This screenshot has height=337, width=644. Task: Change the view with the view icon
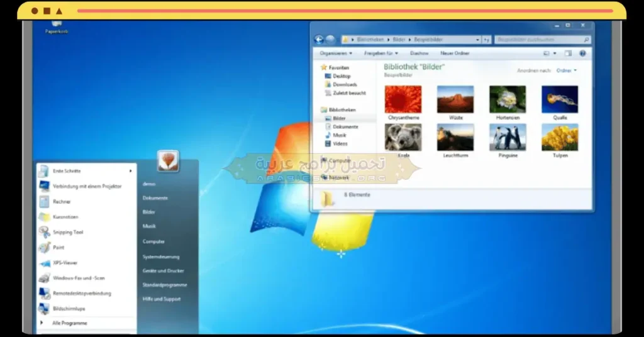[547, 53]
